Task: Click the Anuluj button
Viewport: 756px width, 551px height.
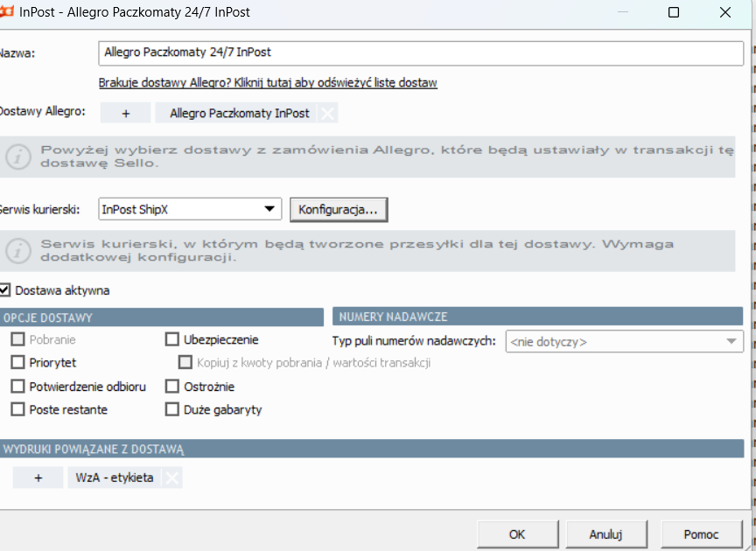Action: (606, 534)
